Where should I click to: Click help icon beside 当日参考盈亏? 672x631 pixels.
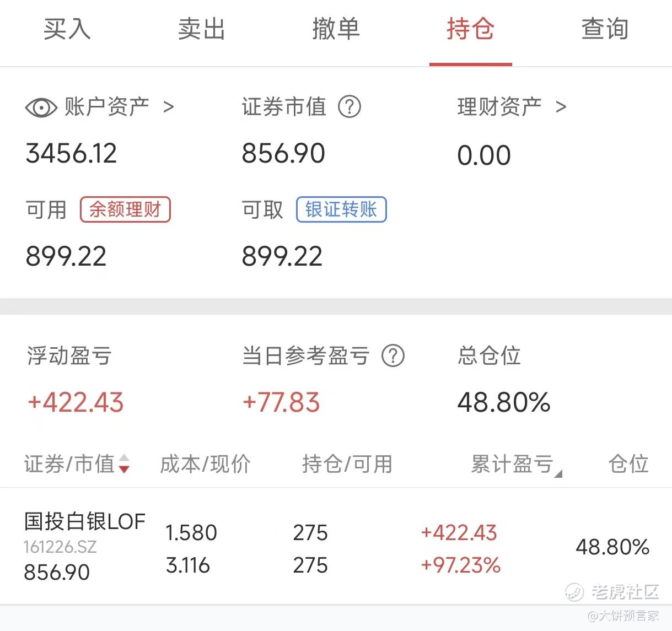393,356
